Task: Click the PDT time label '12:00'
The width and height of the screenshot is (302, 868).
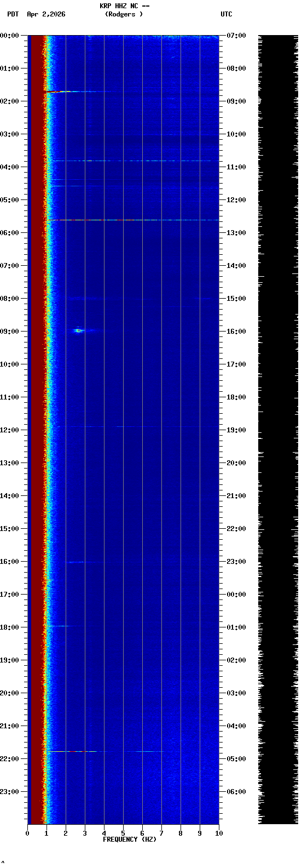Action: click(x=9, y=430)
